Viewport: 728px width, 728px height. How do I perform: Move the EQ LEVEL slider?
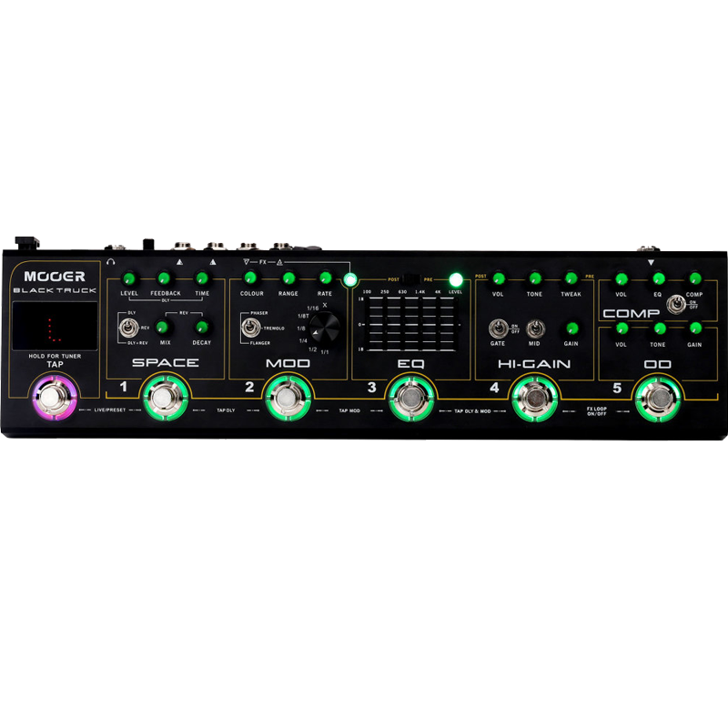[457, 324]
